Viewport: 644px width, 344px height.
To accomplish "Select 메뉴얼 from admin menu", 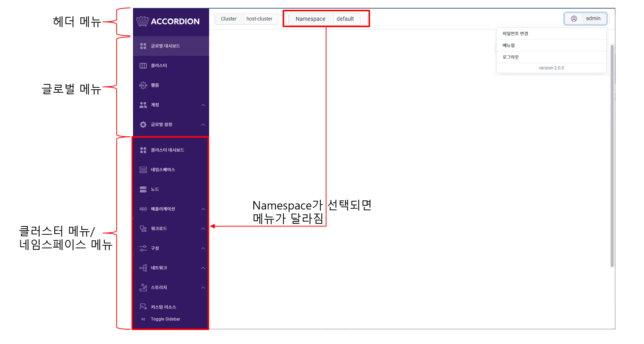I will coord(551,45).
